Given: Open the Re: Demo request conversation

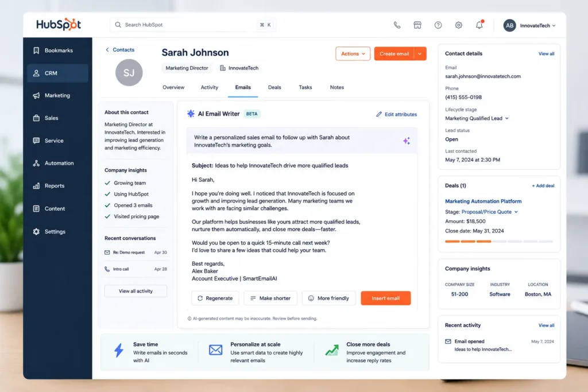Looking at the screenshot, I should click(x=136, y=253).
